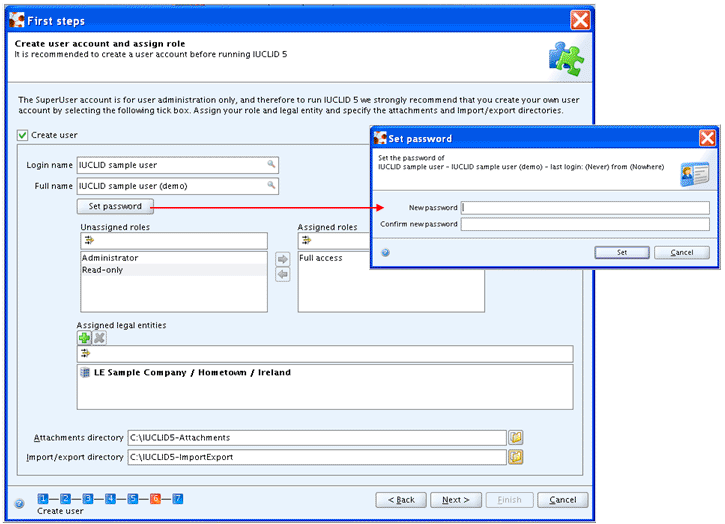Go to wizard step 1
Image resolution: width=725 pixels, height=524 pixels.
(43, 499)
